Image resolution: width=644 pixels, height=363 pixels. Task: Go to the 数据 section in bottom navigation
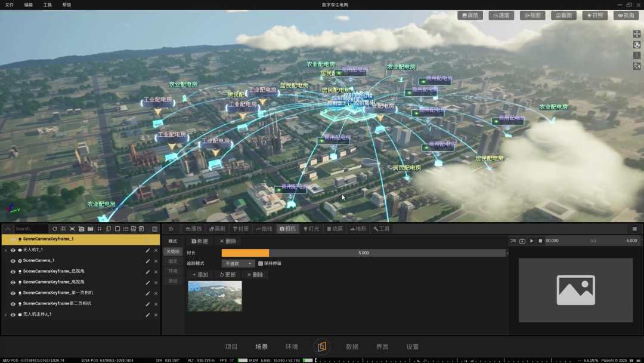click(x=352, y=346)
